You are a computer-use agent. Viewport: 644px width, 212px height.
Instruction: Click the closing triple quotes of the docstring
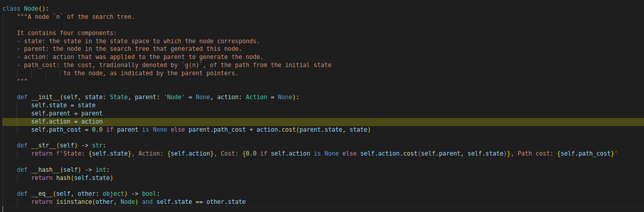click(x=22, y=81)
